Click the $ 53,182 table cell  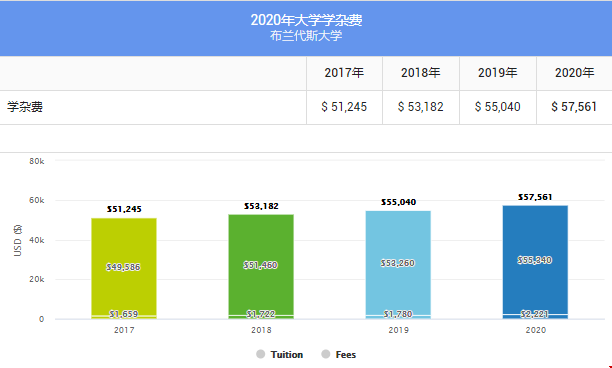coord(421,107)
